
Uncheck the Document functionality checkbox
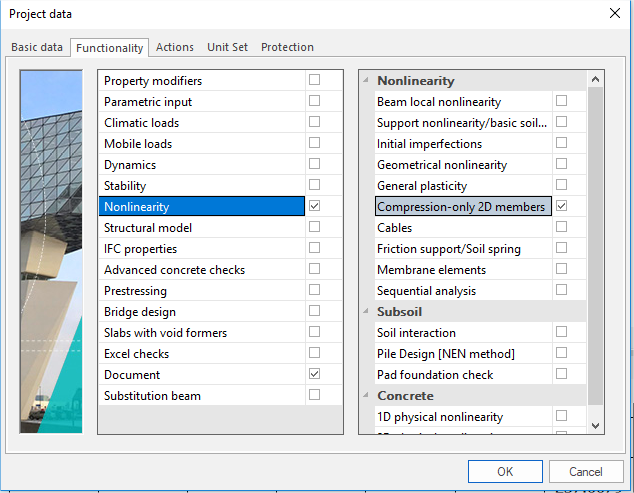tap(315, 374)
